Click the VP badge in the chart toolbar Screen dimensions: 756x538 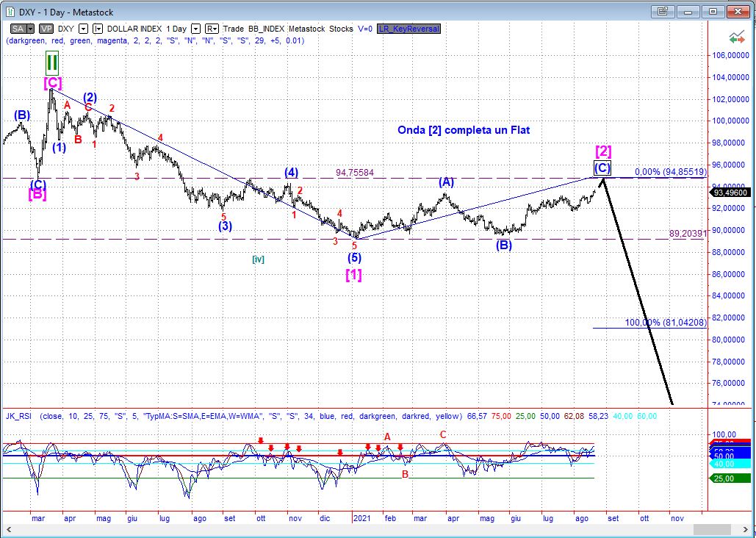click(46, 28)
